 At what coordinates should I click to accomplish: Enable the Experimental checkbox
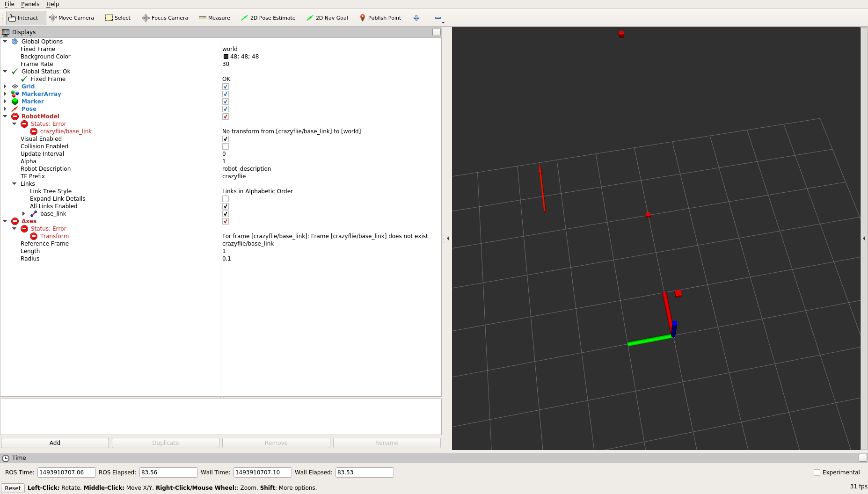[817, 472]
